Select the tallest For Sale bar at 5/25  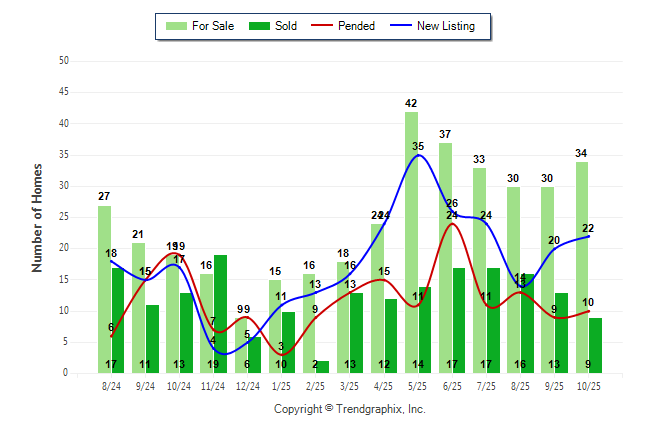(411, 240)
